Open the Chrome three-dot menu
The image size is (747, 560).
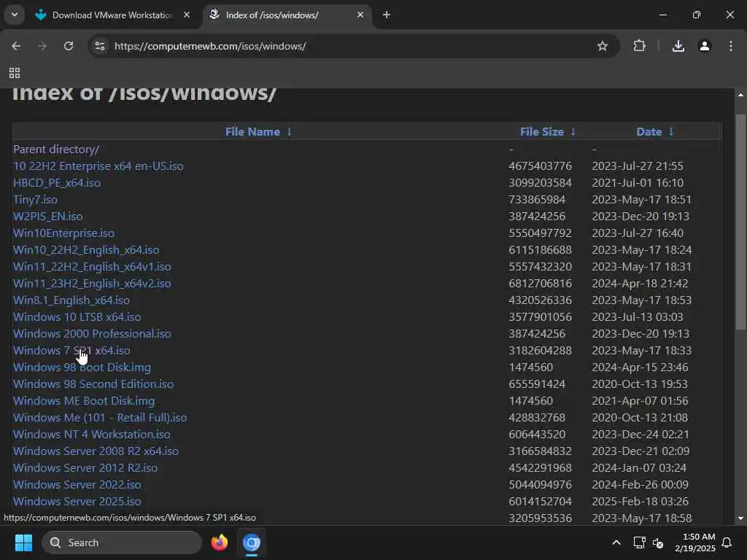click(731, 46)
